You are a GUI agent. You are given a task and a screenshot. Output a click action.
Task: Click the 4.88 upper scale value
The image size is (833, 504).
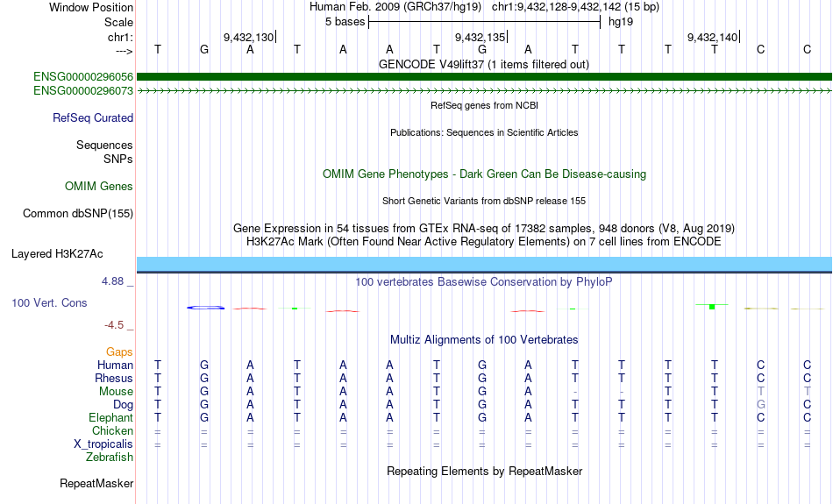coord(112,281)
